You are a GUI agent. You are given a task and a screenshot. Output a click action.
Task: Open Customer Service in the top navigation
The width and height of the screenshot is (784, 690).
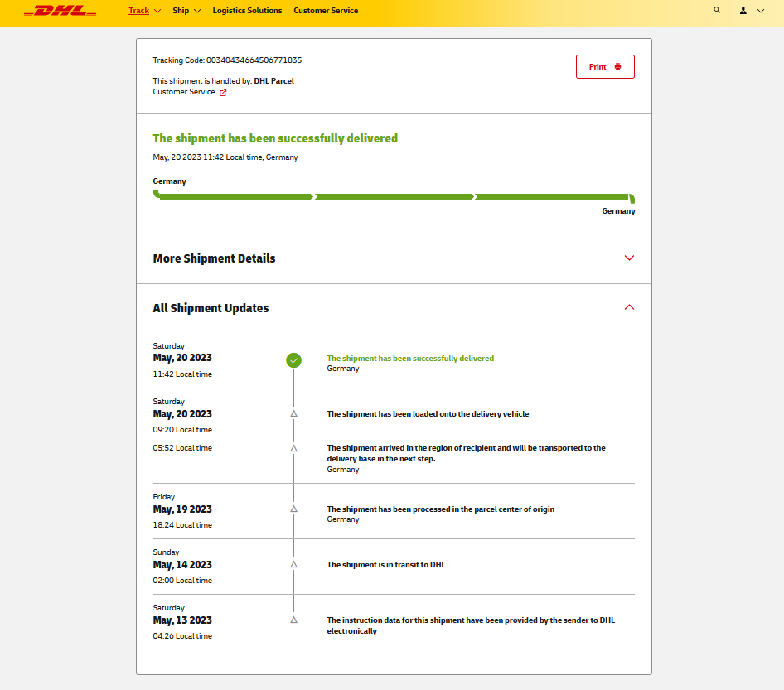[326, 11]
